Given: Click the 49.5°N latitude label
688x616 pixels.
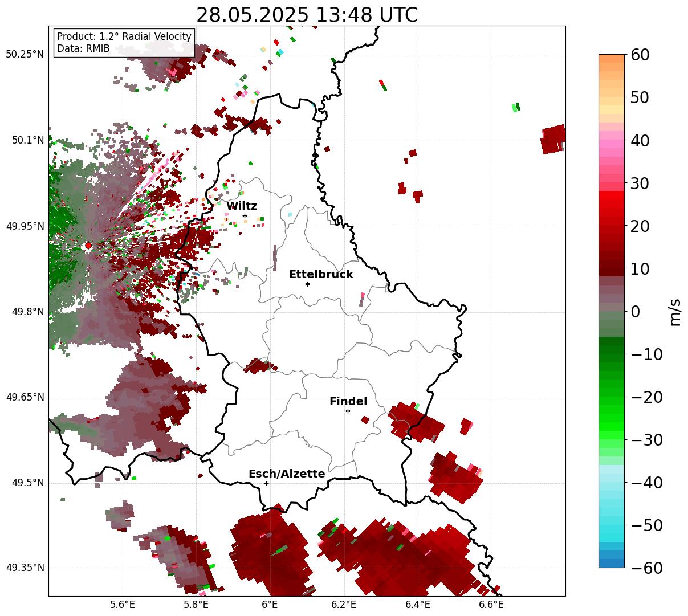Looking at the screenshot, I should click(x=27, y=483).
